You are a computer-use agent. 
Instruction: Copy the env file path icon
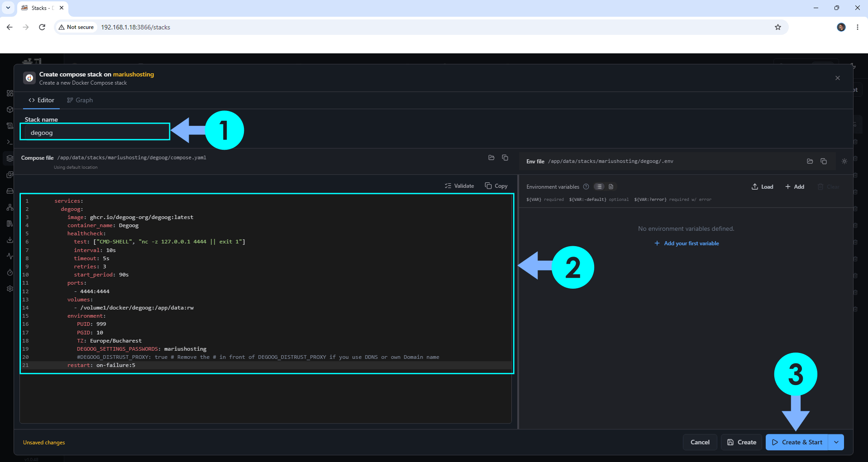pos(824,161)
